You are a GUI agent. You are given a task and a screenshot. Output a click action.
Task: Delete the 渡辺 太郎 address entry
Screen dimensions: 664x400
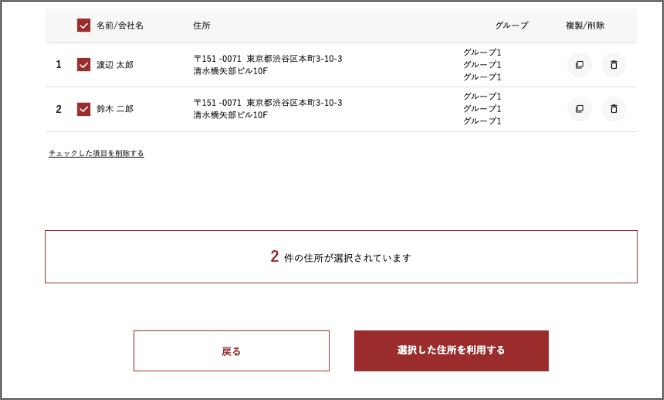click(x=614, y=65)
